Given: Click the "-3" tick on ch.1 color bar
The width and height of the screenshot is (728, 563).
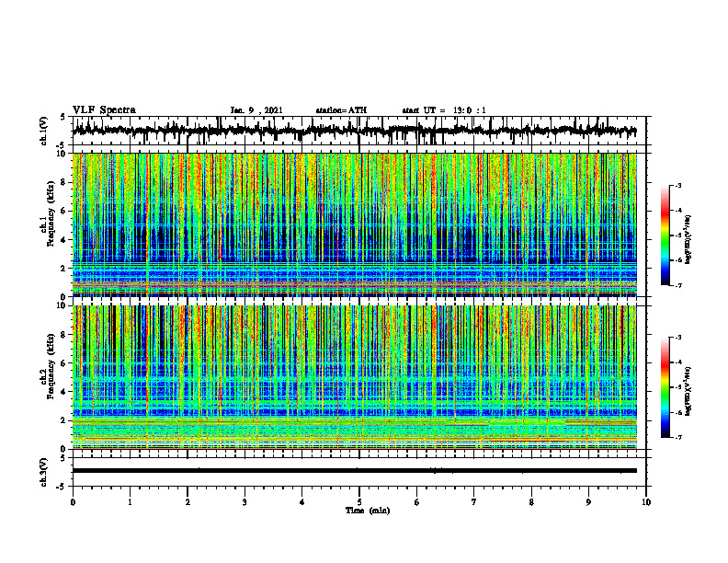Looking at the screenshot, I should (678, 186).
